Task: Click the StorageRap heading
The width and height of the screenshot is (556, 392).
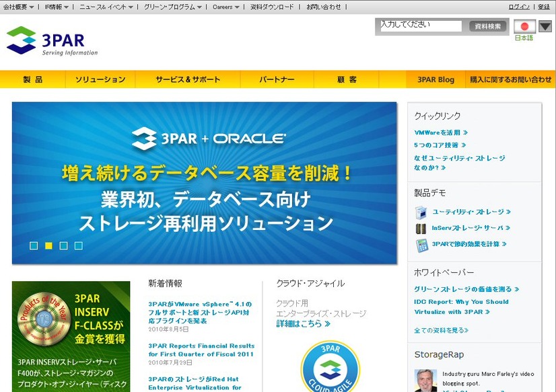Action: [439, 354]
